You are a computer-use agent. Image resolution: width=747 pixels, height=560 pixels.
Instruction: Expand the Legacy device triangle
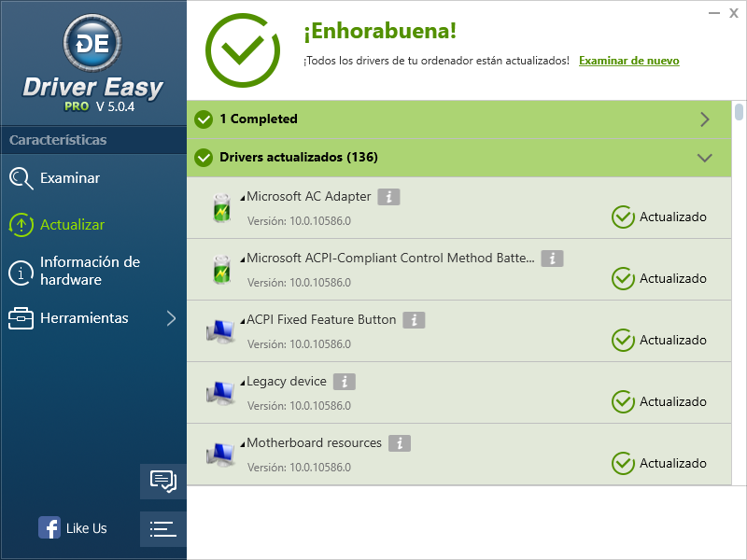click(243, 383)
